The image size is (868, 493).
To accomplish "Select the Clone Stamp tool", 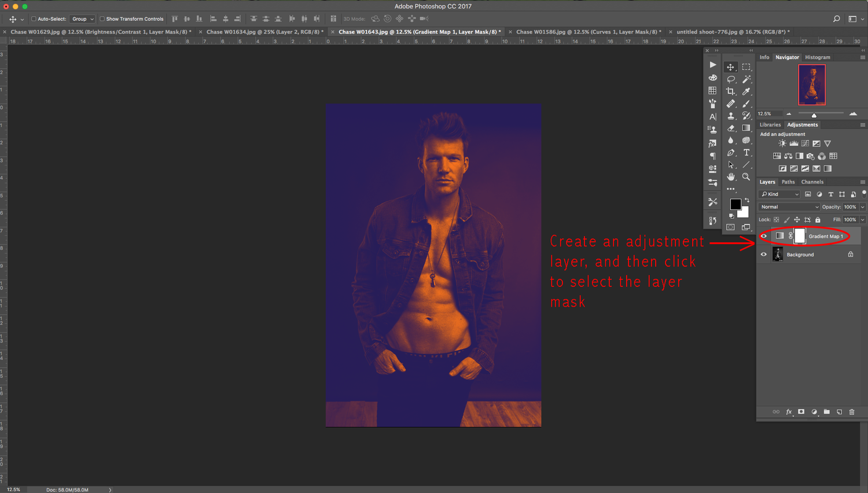I will 731,116.
